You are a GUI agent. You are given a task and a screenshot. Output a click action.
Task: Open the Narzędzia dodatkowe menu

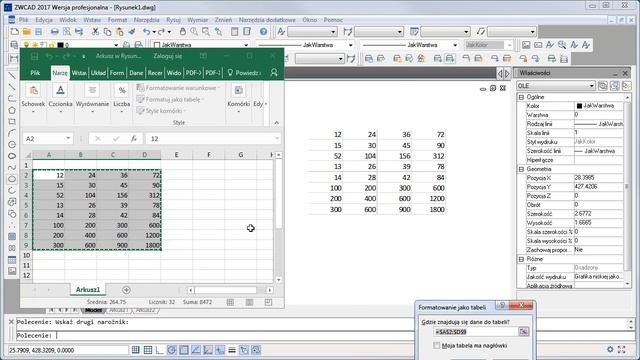coord(267,20)
